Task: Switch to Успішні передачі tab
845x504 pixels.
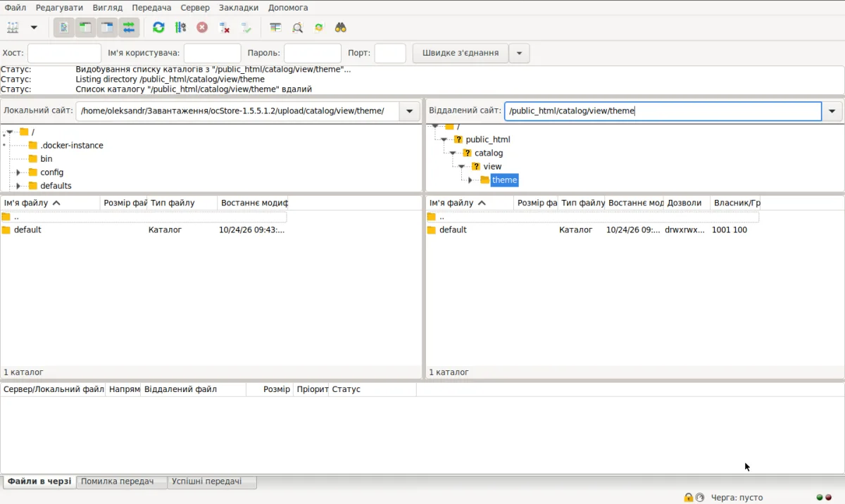Action: click(x=207, y=481)
